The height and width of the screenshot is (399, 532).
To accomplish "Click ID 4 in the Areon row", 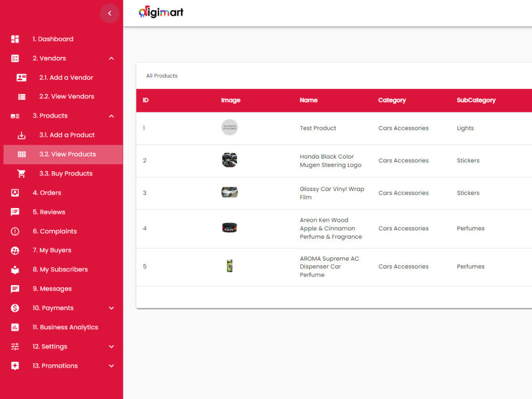I will click(x=145, y=228).
